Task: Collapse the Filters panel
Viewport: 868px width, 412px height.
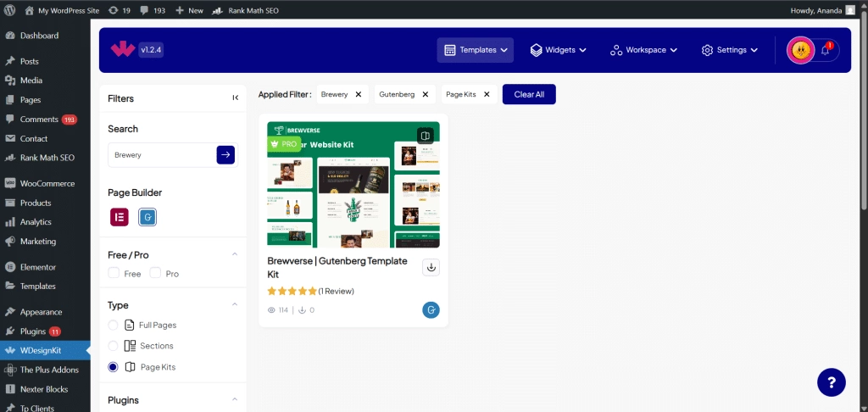Action: coord(236,98)
